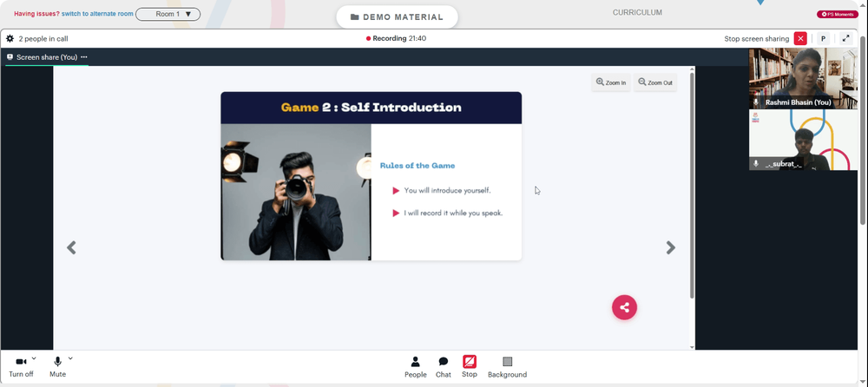
Task: Click the photographer slide image
Action: coord(296,192)
